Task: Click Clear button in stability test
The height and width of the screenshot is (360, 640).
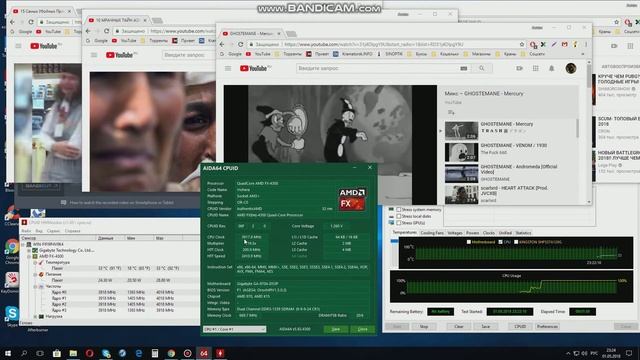Action: pos(459,327)
